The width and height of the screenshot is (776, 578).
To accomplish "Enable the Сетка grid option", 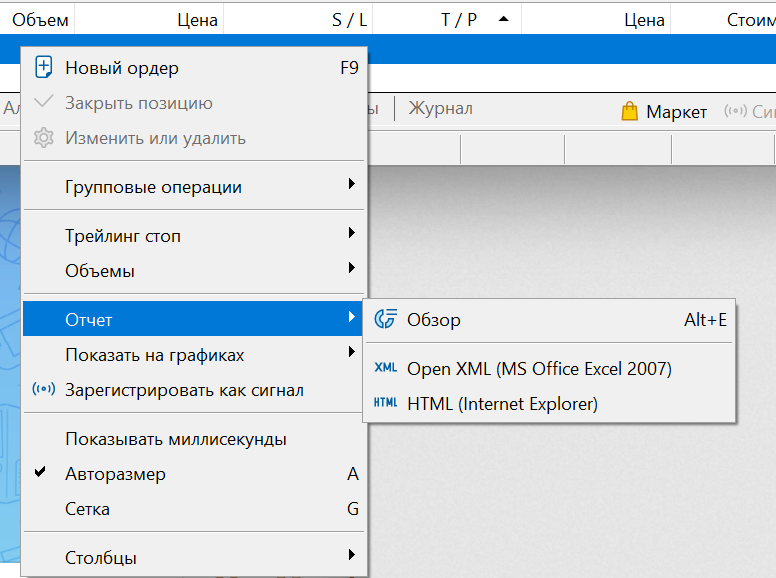I will click(195, 509).
